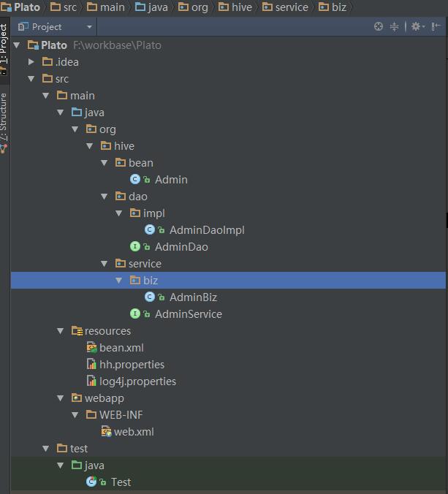Collapse the impl package

[x=119, y=213]
